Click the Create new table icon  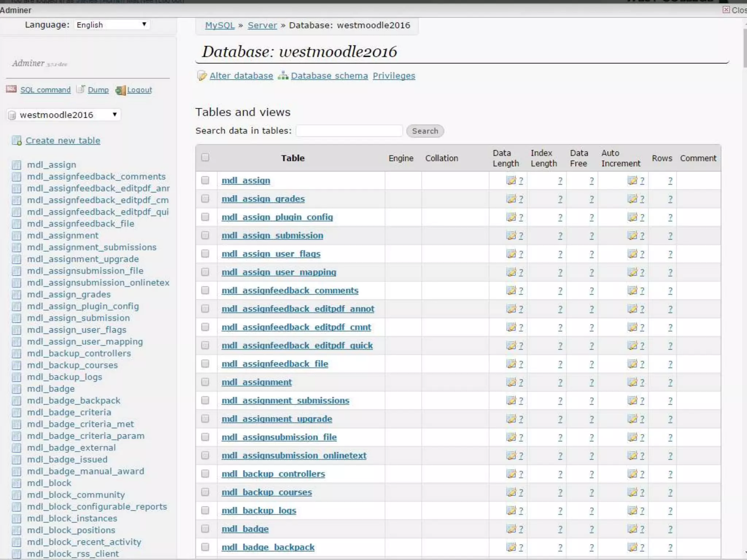click(x=17, y=141)
